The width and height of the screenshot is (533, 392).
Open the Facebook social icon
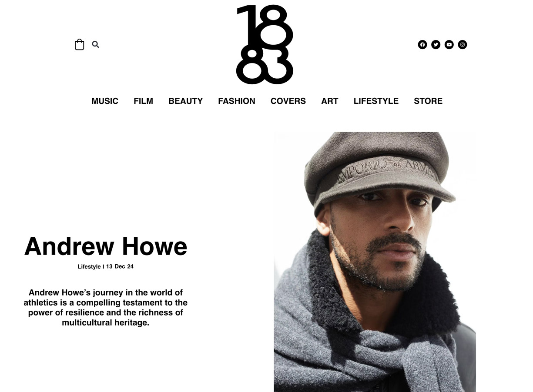pyautogui.click(x=422, y=44)
